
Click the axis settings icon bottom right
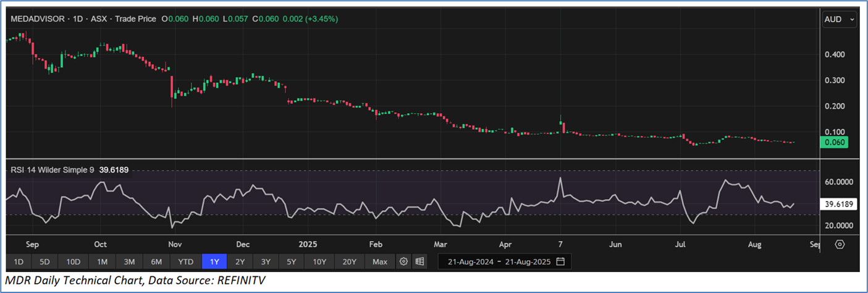coord(840,244)
